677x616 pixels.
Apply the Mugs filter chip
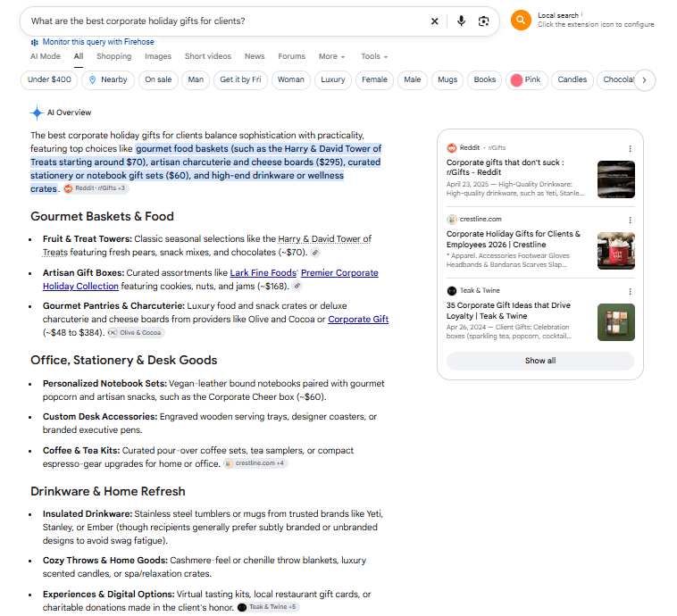pos(447,79)
